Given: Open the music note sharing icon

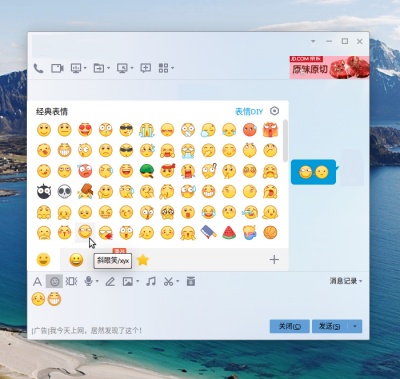Looking at the screenshot, I should click(x=151, y=282).
